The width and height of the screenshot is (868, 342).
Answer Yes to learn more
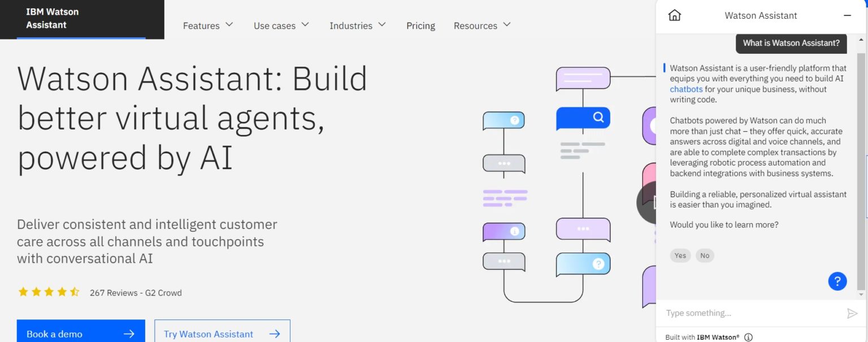coord(680,256)
